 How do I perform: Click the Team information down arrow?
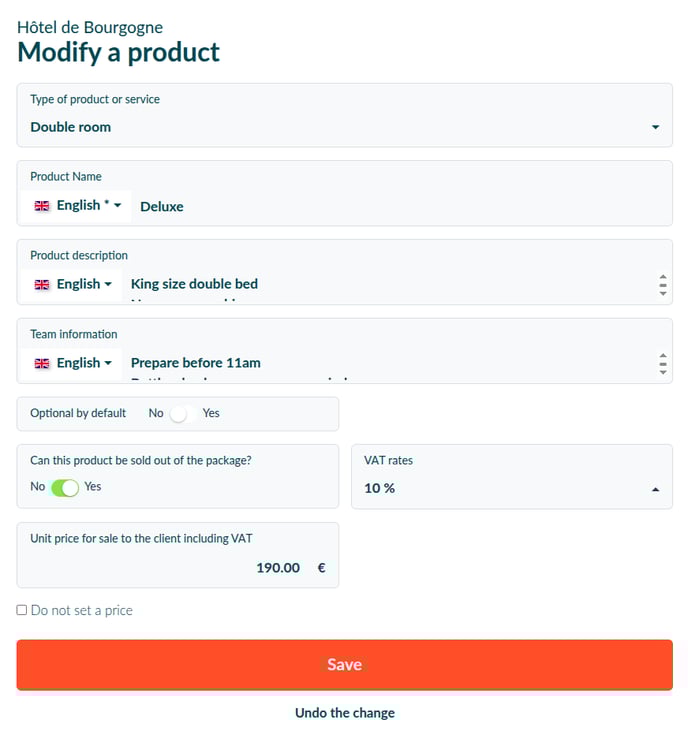pyautogui.click(x=663, y=372)
